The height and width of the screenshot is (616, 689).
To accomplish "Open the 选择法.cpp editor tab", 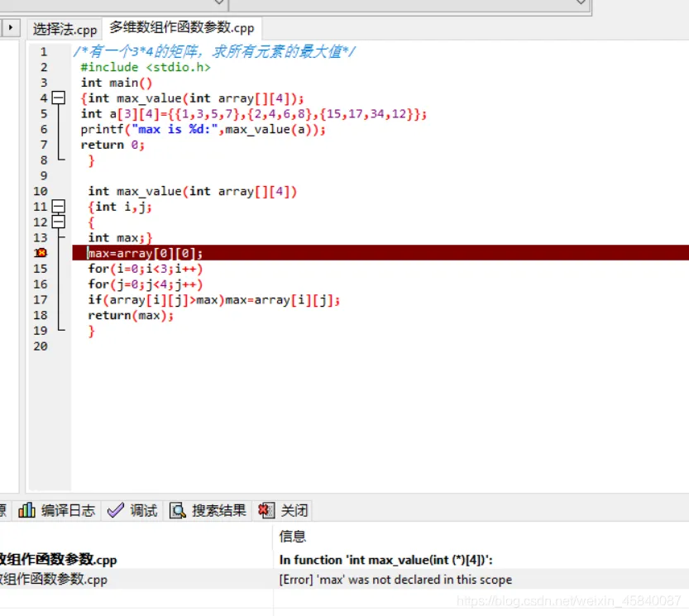I will pos(65,29).
